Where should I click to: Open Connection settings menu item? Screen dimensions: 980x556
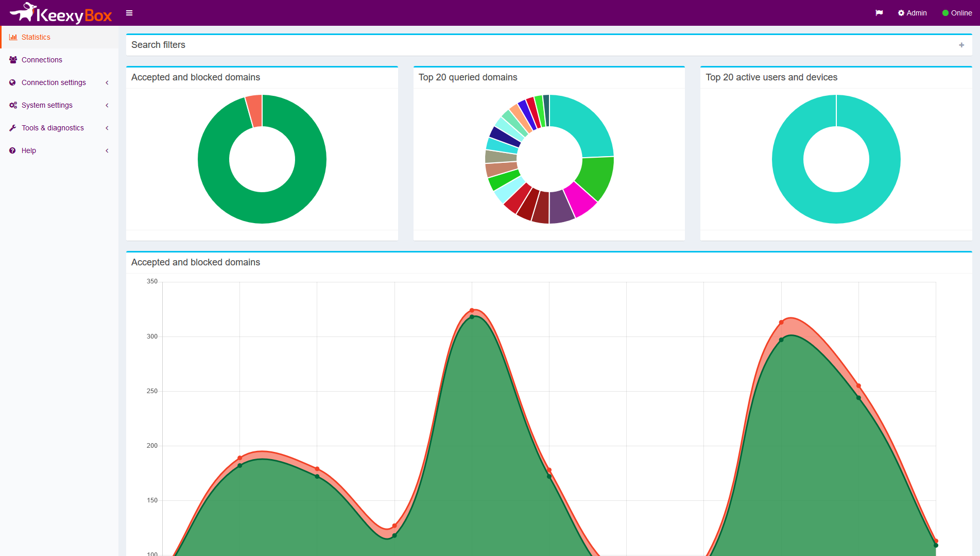point(59,82)
